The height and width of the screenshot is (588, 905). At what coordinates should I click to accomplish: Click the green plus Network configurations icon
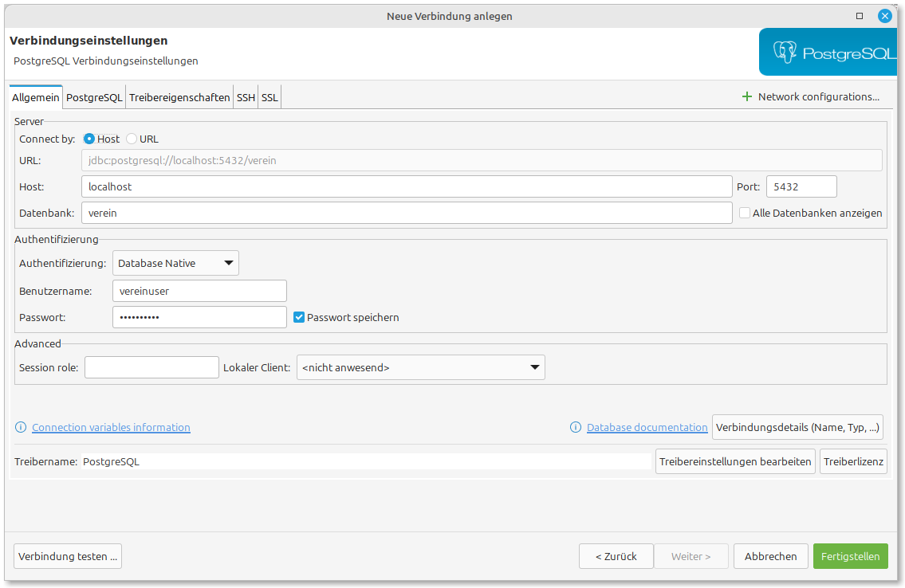pyautogui.click(x=747, y=96)
